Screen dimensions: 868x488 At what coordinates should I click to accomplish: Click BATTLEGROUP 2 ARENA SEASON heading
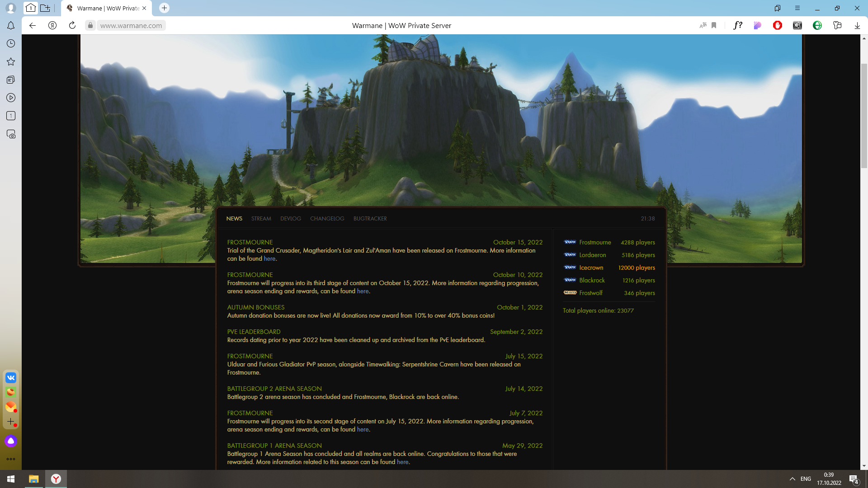click(x=274, y=389)
